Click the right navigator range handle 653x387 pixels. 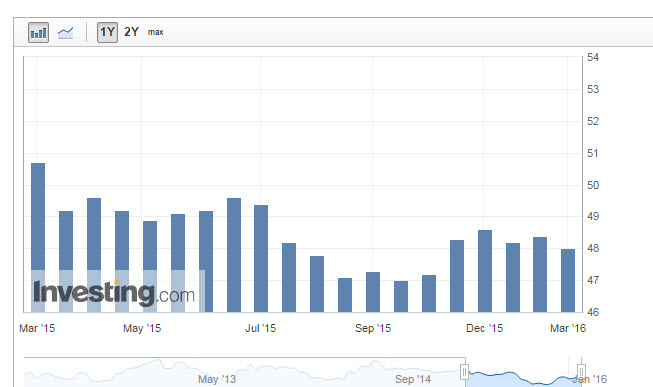coord(581,372)
